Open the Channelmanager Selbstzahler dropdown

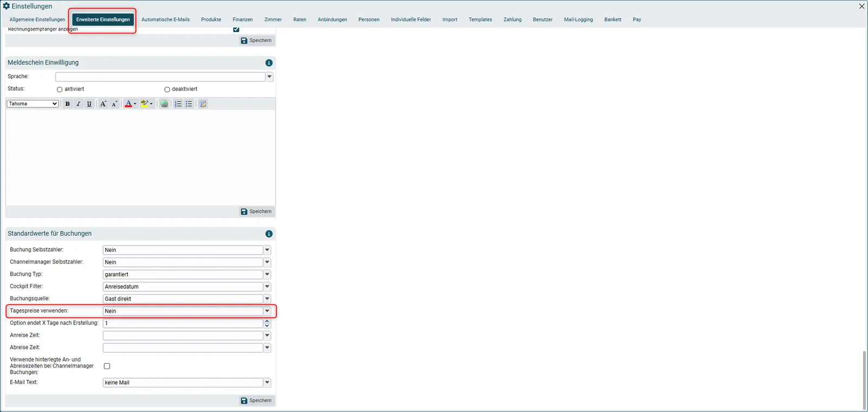point(267,262)
